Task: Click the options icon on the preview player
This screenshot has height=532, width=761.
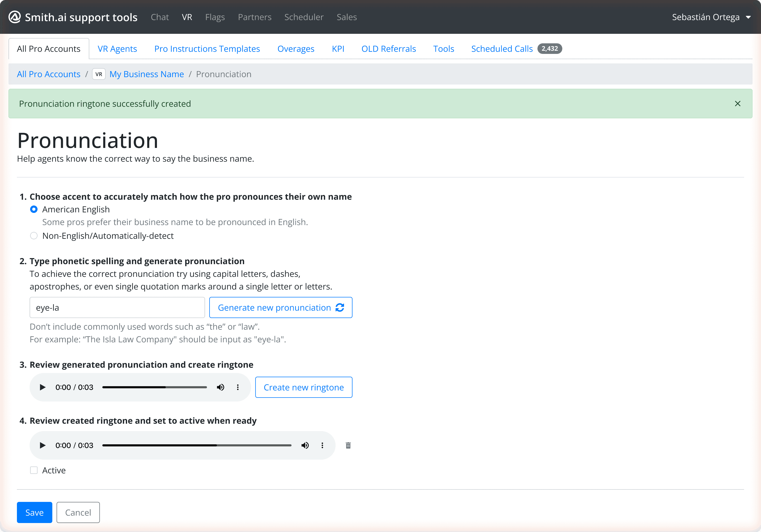Action: (237, 387)
